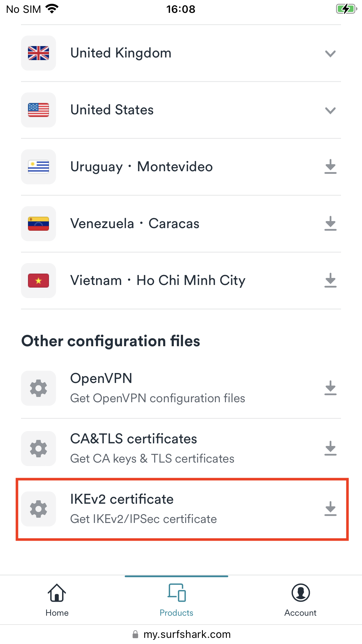Image resolution: width=362 pixels, height=644 pixels.
Task: Click the IKEv2 certificate gear icon
Action: click(38, 509)
